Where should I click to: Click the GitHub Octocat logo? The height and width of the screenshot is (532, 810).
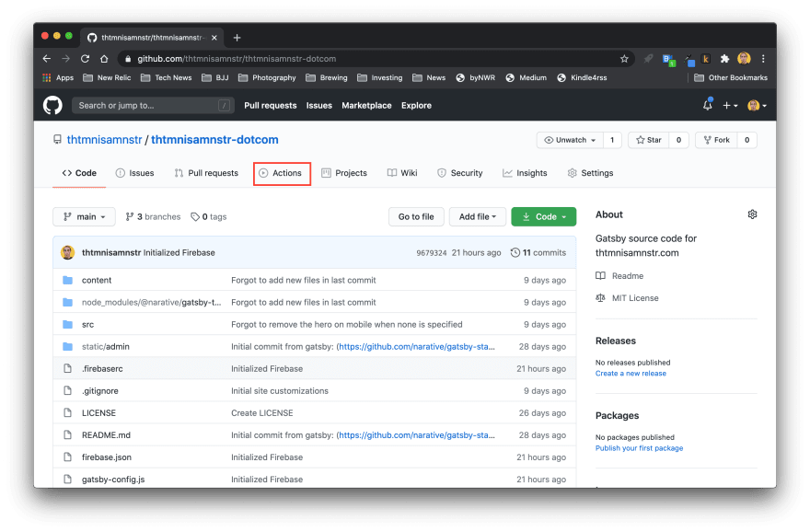(52, 105)
